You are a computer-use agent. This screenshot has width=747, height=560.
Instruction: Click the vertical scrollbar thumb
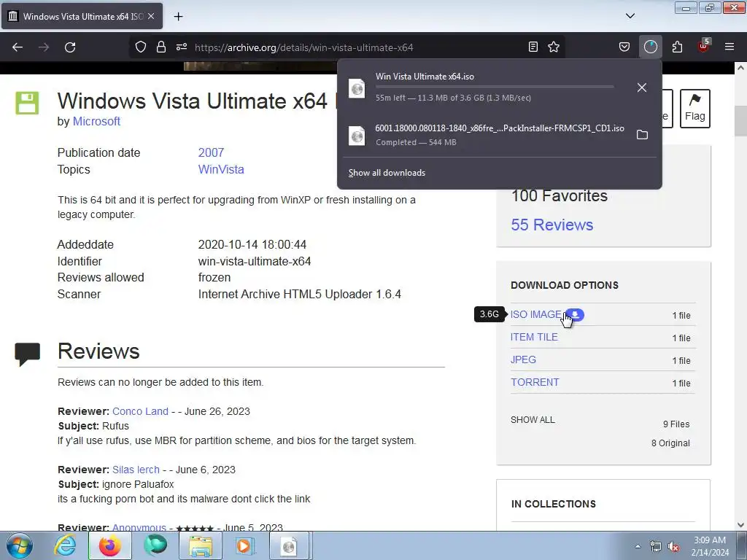740,121
